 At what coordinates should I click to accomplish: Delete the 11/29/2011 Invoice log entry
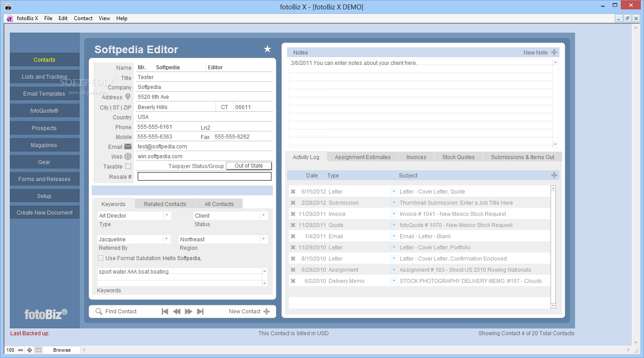(x=293, y=214)
